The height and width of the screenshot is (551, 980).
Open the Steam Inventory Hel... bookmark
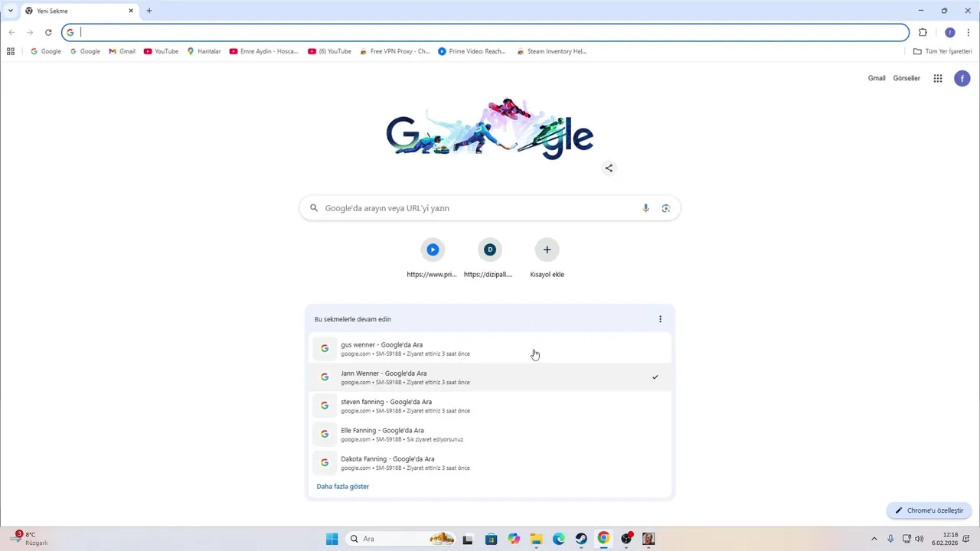(x=551, y=51)
